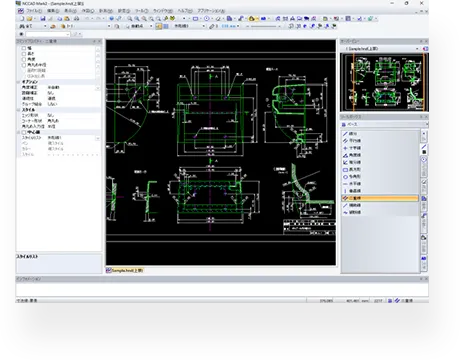Open the toolbox category dropdown
This screenshot has height=360, width=460.
point(426,124)
